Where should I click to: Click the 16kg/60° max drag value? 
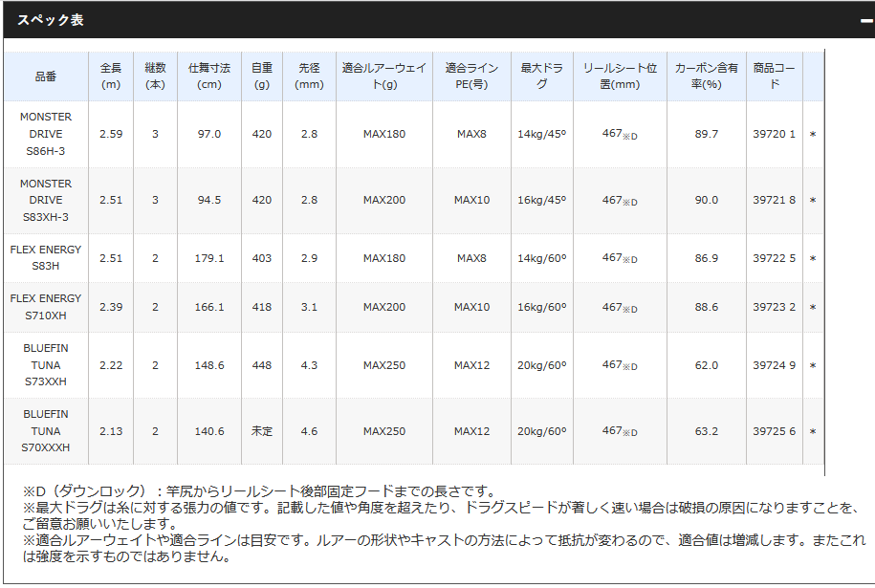(542, 307)
